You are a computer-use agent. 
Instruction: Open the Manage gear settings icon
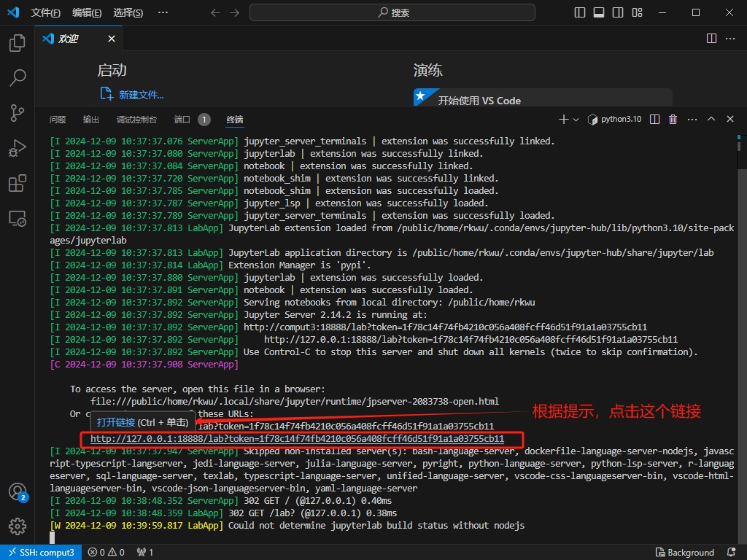tap(18, 526)
